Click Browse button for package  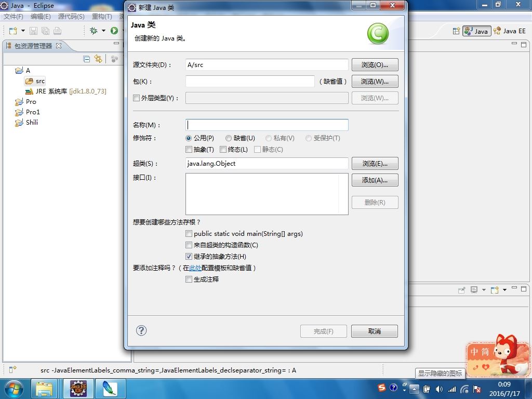[375, 82]
